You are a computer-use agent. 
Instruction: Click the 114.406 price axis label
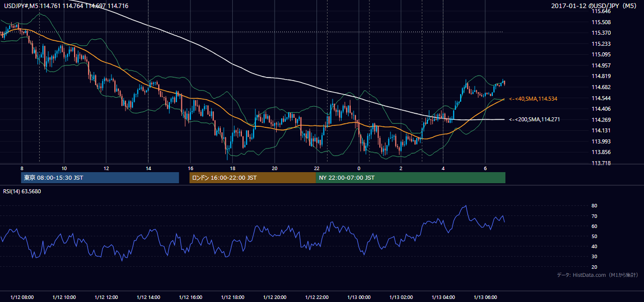pyautogui.click(x=601, y=109)
